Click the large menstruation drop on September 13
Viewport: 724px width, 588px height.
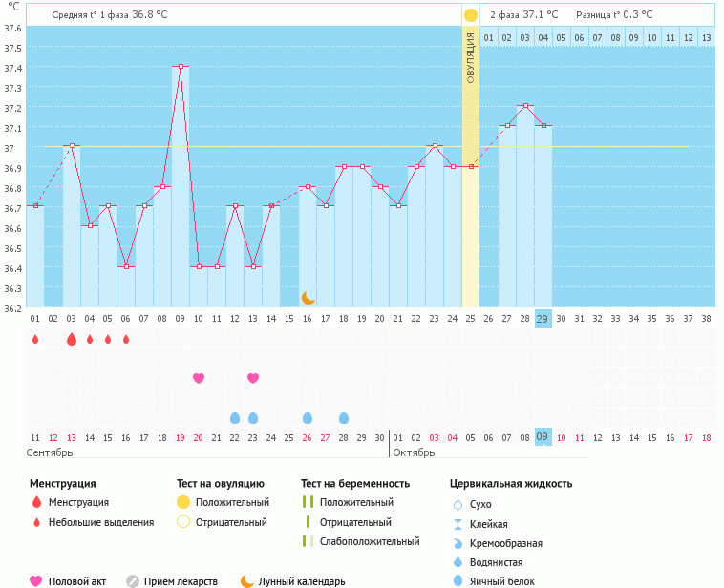(72, 339)
